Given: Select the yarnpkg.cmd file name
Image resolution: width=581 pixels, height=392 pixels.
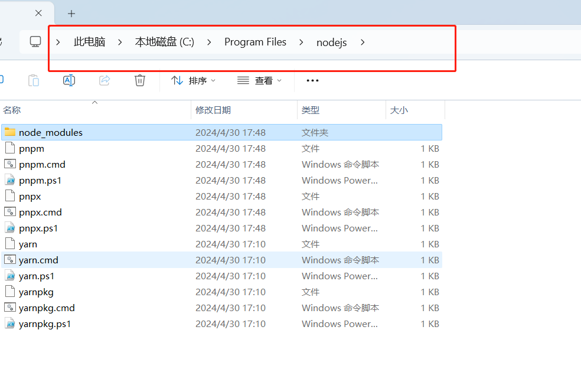Looking at the screenshot, I should tap(47, 308).
